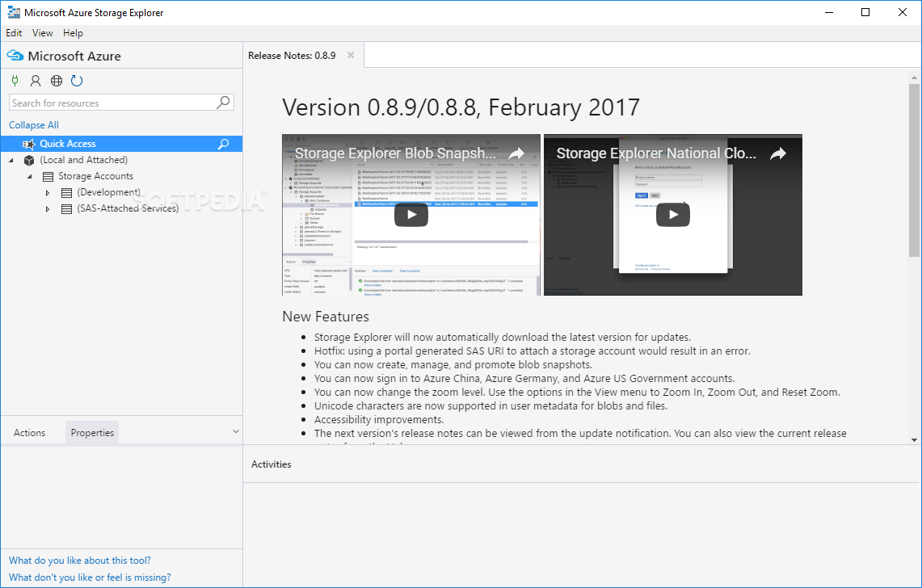The height and width of the screenshot is (588, 922).
Task: Open the View menu
Action: 42,33
